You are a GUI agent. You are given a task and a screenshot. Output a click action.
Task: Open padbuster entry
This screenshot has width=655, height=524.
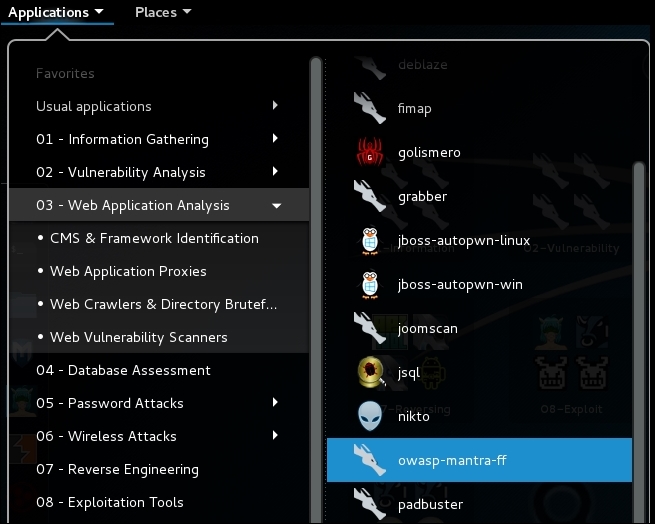(x=479, y=504)
